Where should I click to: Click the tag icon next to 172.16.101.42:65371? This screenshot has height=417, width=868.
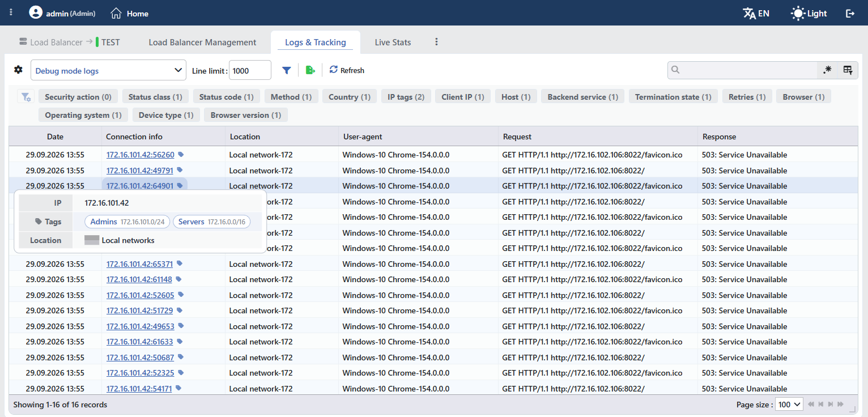pyautogui.click(x=179, y=263)
